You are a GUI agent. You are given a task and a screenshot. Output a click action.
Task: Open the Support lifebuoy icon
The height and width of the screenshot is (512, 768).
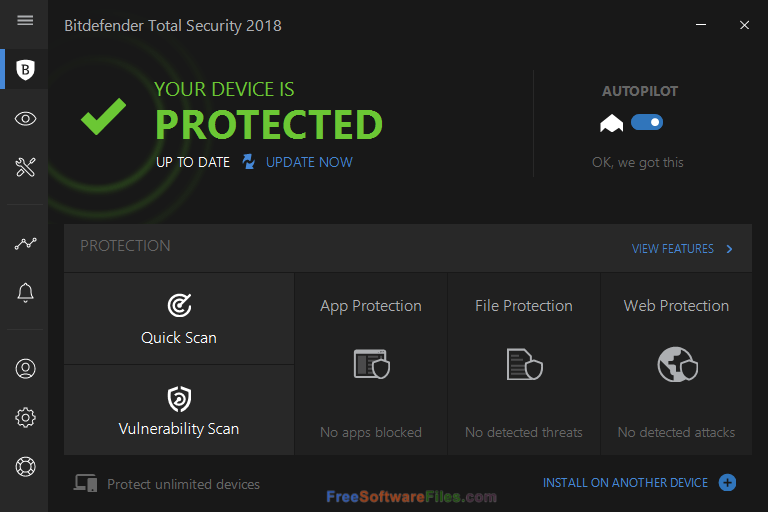click(x=25, y=466)
